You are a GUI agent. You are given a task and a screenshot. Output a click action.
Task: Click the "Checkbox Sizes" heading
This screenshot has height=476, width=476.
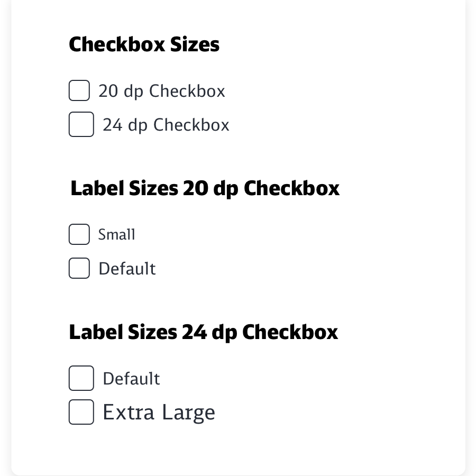click(x=144, y=44)
